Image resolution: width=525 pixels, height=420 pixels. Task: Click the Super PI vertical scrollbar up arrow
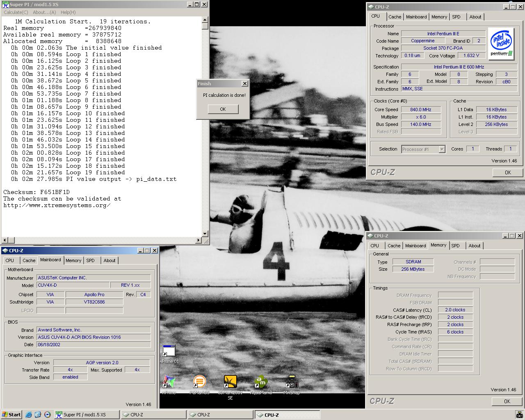(205, 20)
